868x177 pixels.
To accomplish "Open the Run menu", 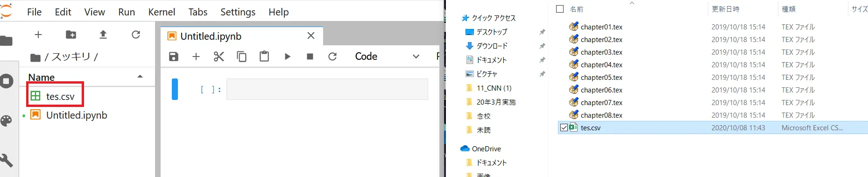I will click(127, 12).
